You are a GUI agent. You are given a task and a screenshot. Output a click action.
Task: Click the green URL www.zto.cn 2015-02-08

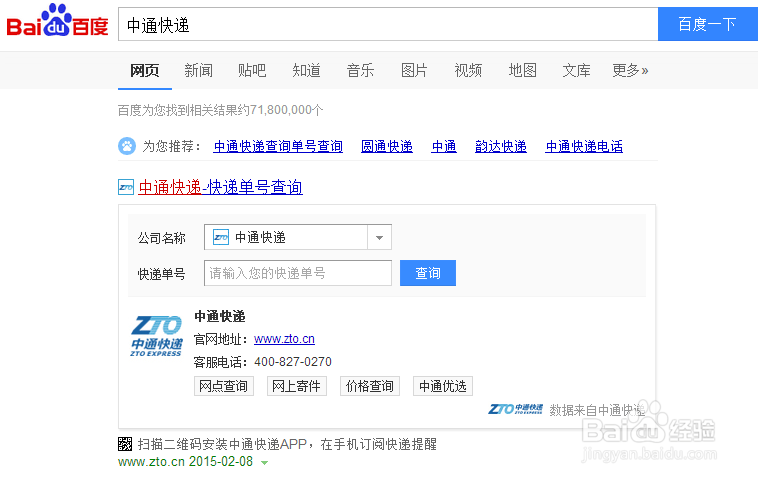[x=185, y=462]
